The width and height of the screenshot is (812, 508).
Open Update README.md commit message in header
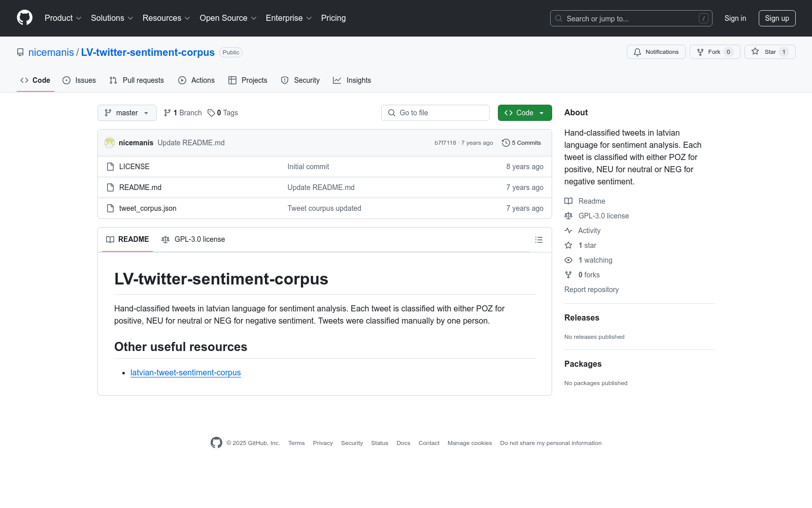[191, 143]
